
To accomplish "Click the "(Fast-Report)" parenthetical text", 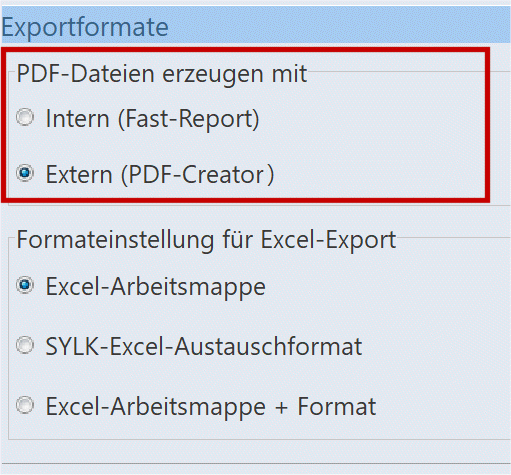I will pos(189,119).
